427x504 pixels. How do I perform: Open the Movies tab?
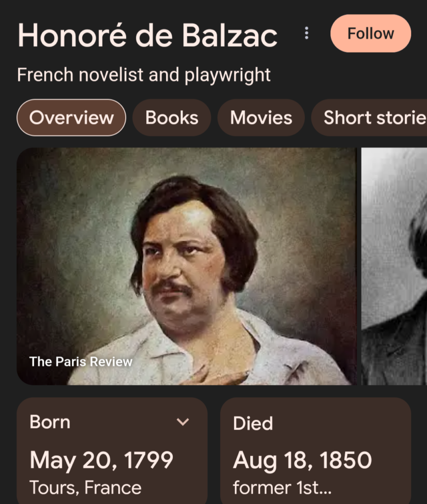pos(261,118)
